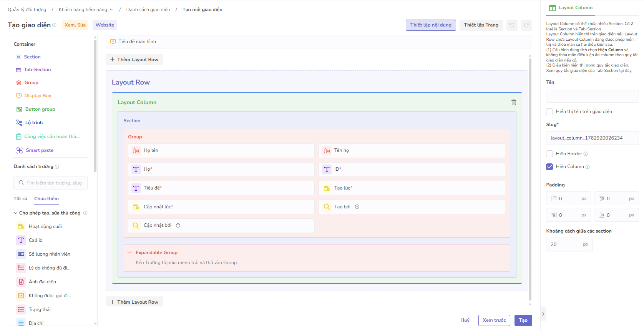
Task: Switch to Thiết lập Trang tab
Action: click(481, 25)
